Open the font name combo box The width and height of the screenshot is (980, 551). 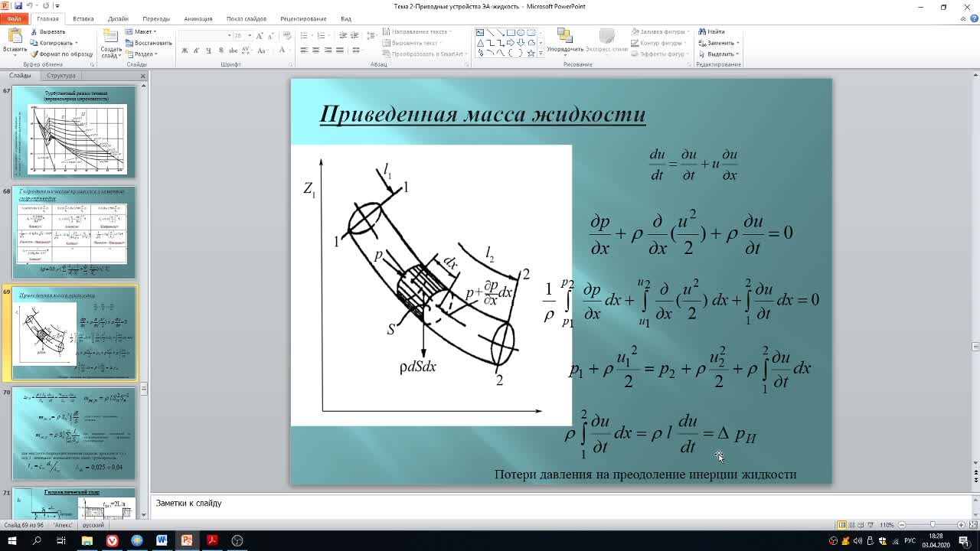pyautogui.click(x=204, y=35)
